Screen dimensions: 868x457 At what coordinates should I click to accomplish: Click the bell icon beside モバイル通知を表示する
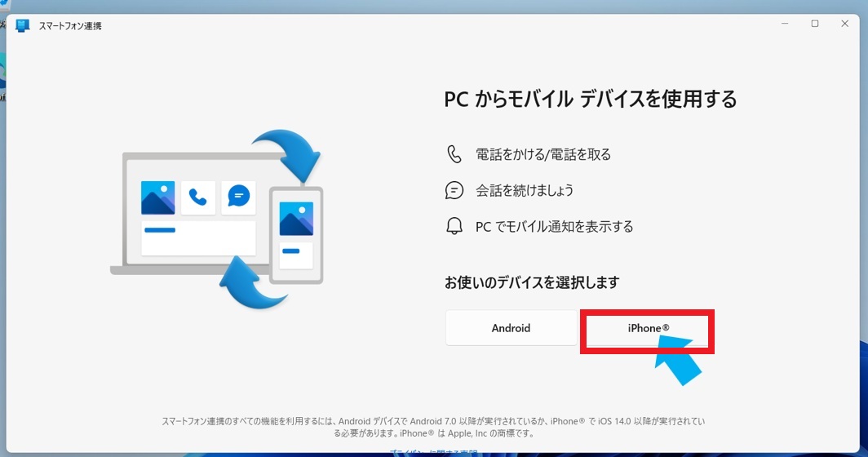(454, 226)
